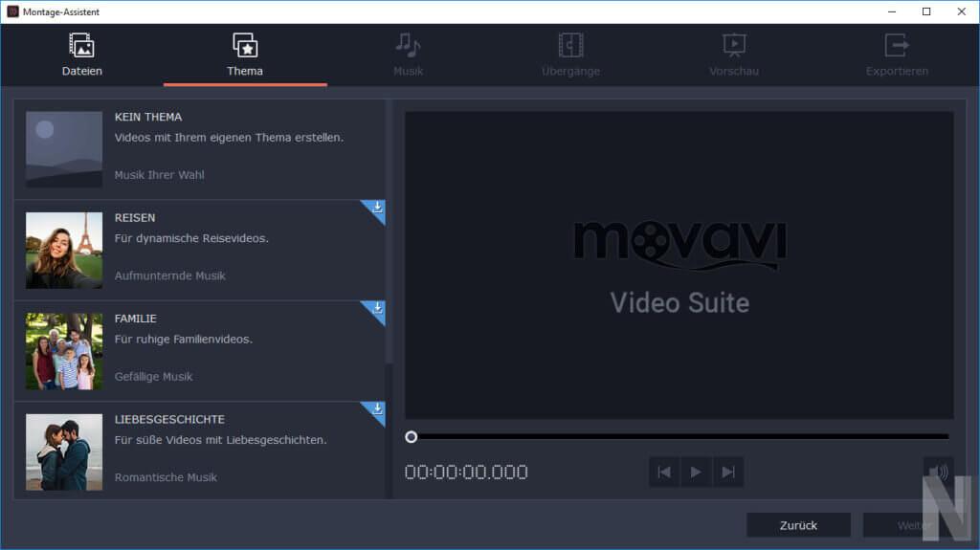
Task: Mute the preview volume icon
Action: (x=938, y=472)
